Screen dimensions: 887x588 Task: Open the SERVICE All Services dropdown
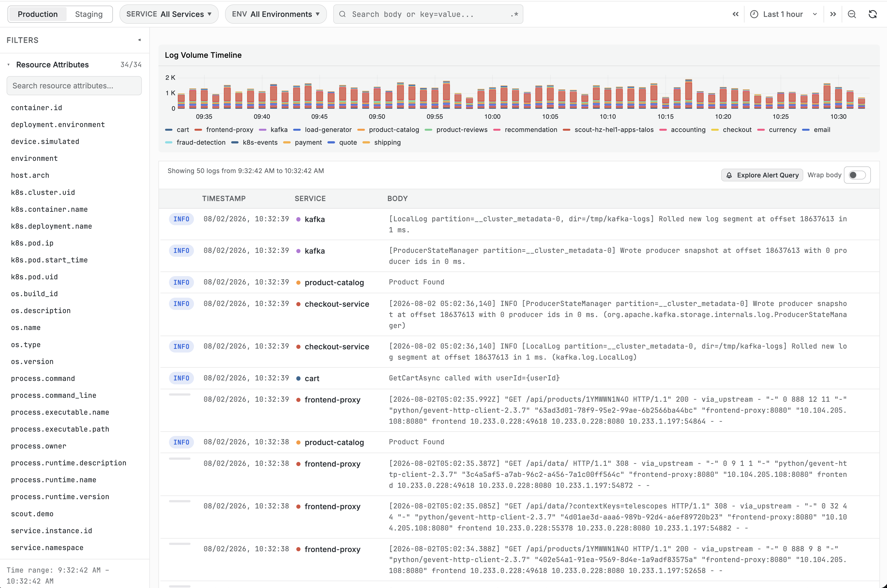point(169,14)
